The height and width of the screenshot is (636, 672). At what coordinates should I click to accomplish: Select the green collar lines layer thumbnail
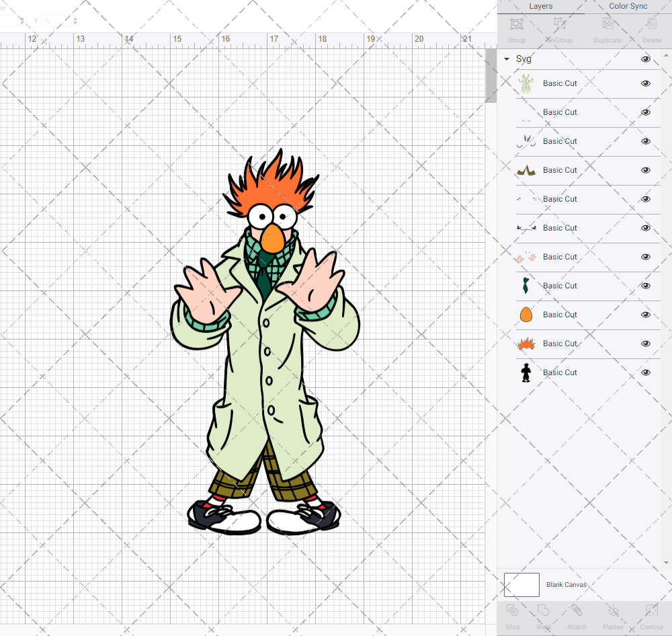(526, 141)
